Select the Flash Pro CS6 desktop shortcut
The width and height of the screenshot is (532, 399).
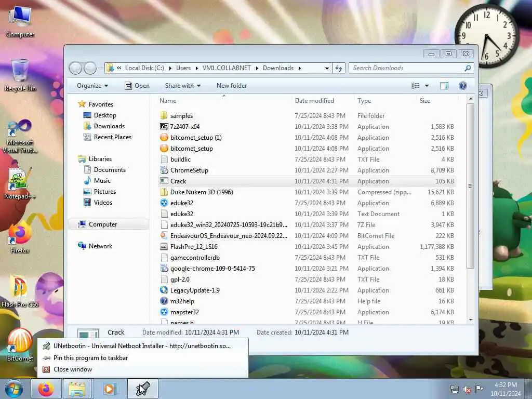[x=20, y=290]
